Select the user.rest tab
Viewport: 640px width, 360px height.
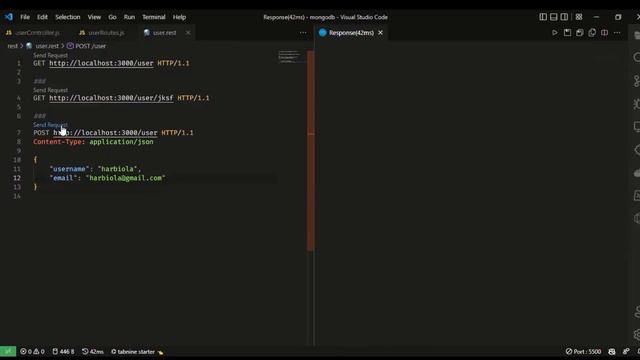tap(164, 33)
